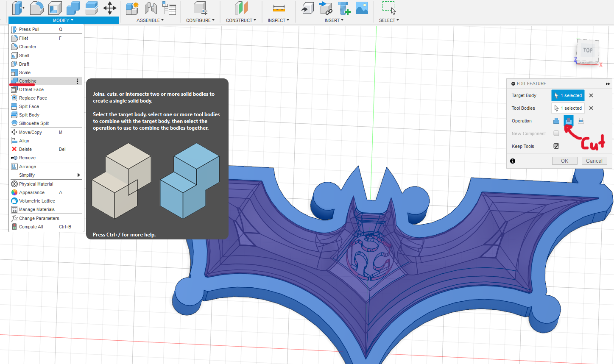Click the TOP face of the ViewCube
This screenshot has width=614, height=364.
(x=588, y=50)
